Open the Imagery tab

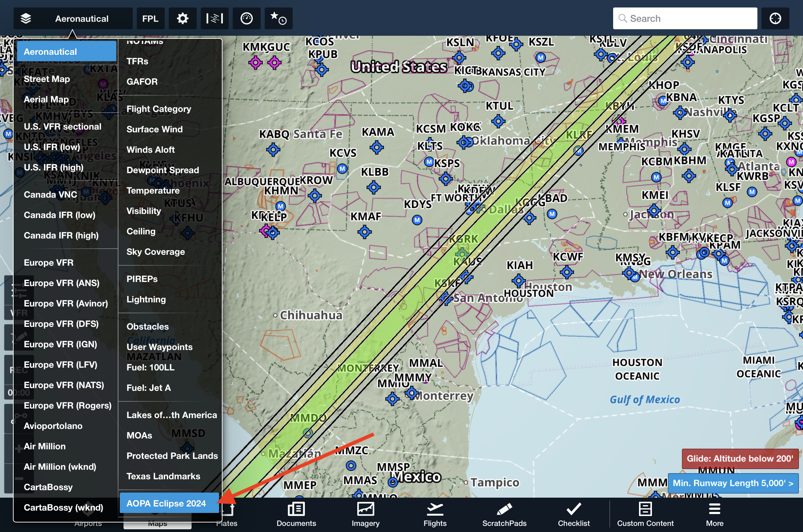365,515
